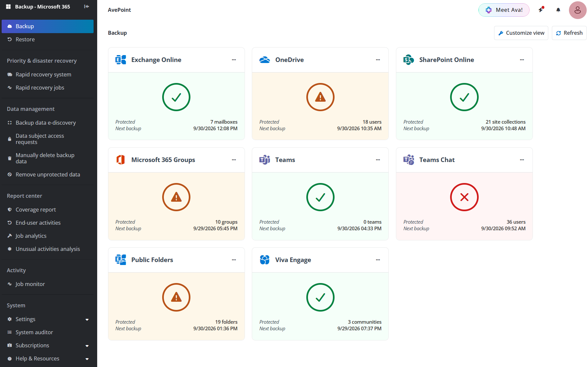Viewport: 588px width, 367px height.
Task: Click the green check status icon in Exchange Online
Action: point(176,97)
